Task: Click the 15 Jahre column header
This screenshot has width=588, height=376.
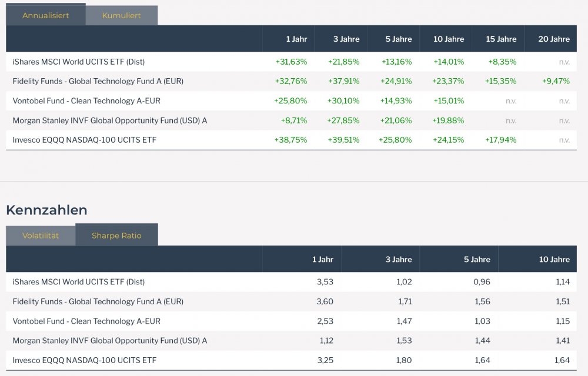Action: [x=501, y=39]
